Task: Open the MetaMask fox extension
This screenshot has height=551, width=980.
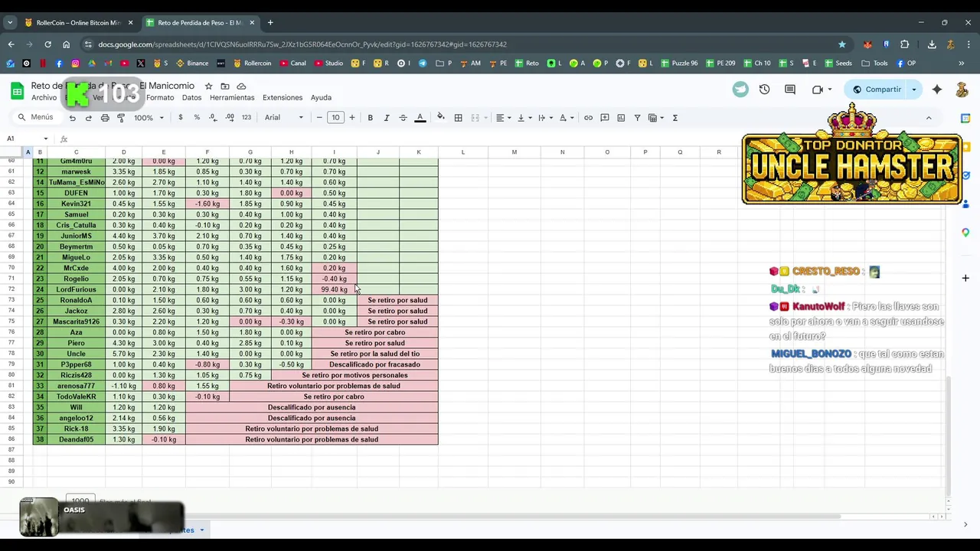Action: point(867,44)
